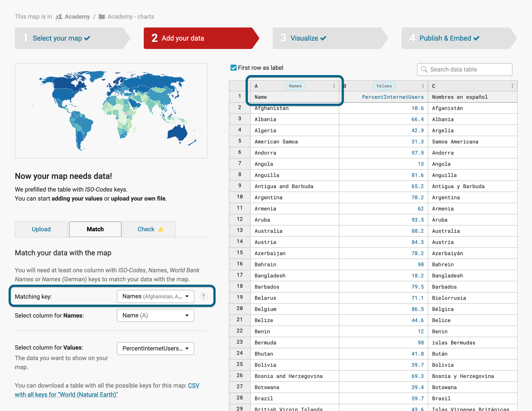The height and width of the screenshot is (411, 532).
Task: Click the Academy team icon
Action: tap(59, 17)
